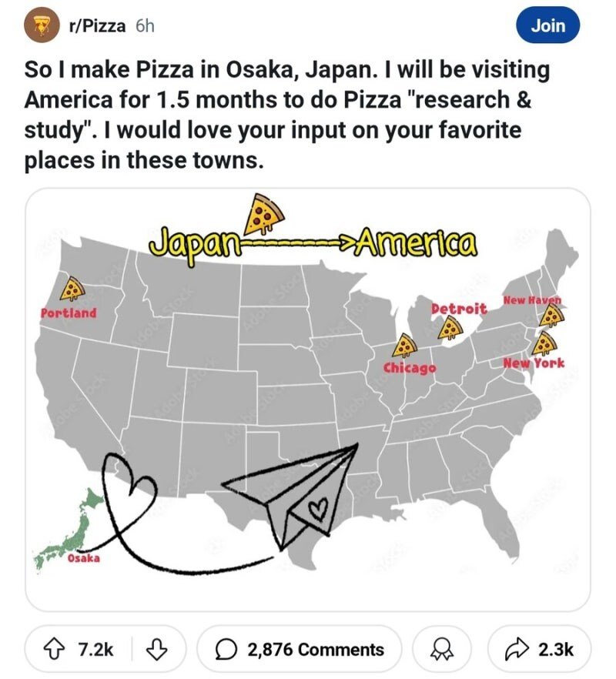Join the r/Pizza community
616x679 pixels.
coord(548,25)
